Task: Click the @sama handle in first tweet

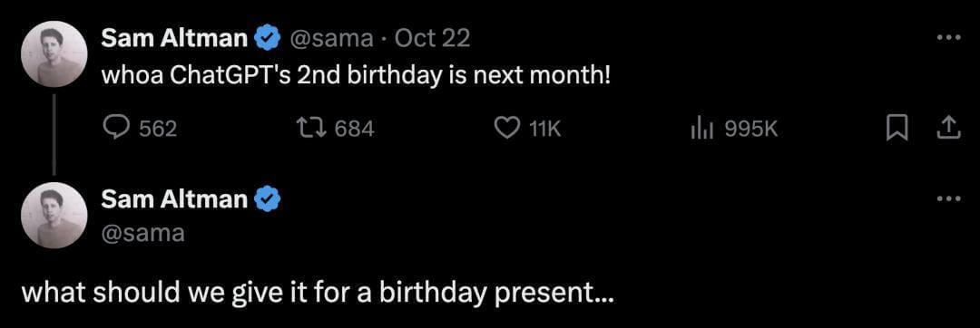Action: tap(330, 39)
